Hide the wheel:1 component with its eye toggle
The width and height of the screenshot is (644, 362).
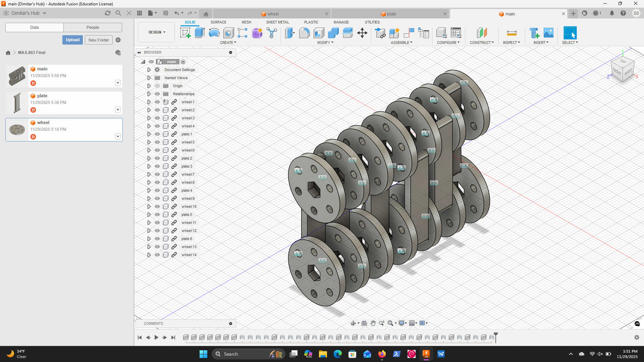coord(157,102)
